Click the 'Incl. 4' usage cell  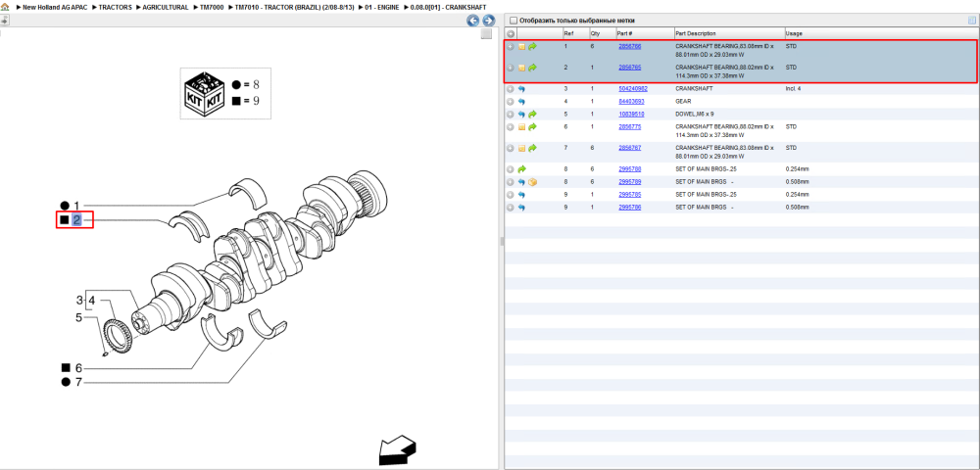[x=793, y=89]
